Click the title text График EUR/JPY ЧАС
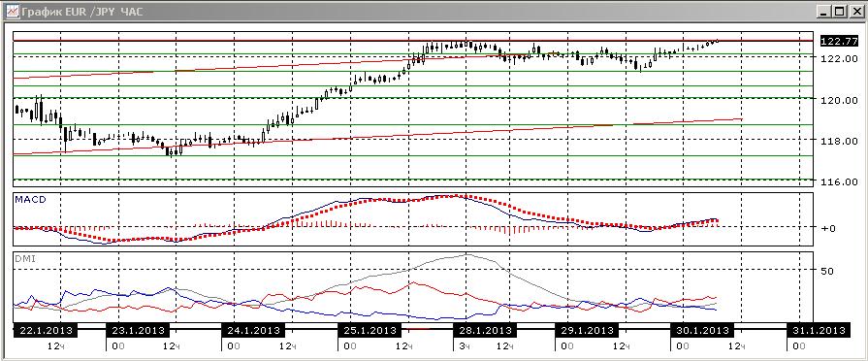868x361 pixels. (81, 12)
